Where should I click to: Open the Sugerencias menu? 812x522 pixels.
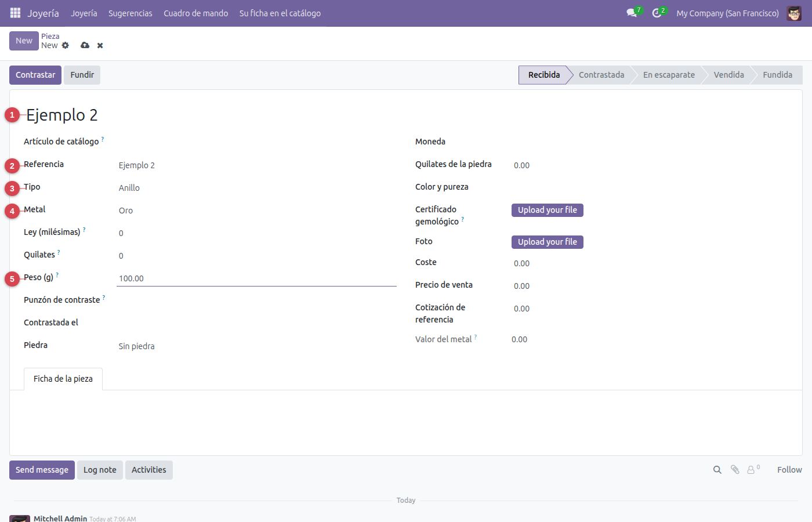coord(130,13)
